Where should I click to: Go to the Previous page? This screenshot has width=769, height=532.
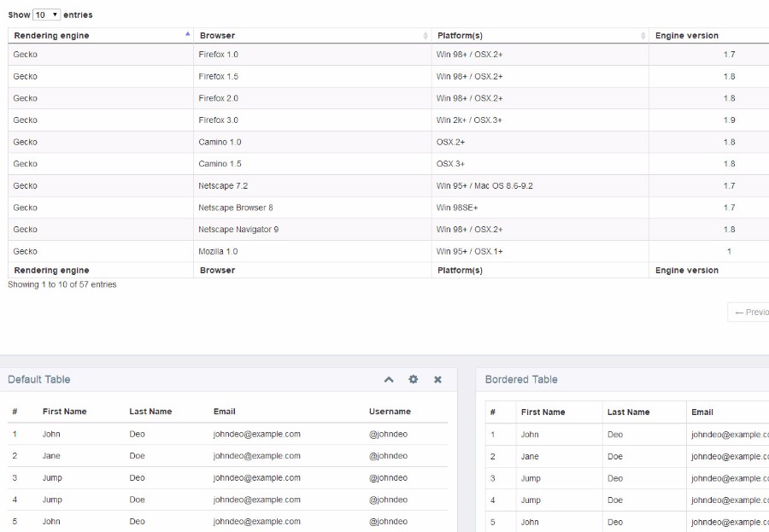748,313
